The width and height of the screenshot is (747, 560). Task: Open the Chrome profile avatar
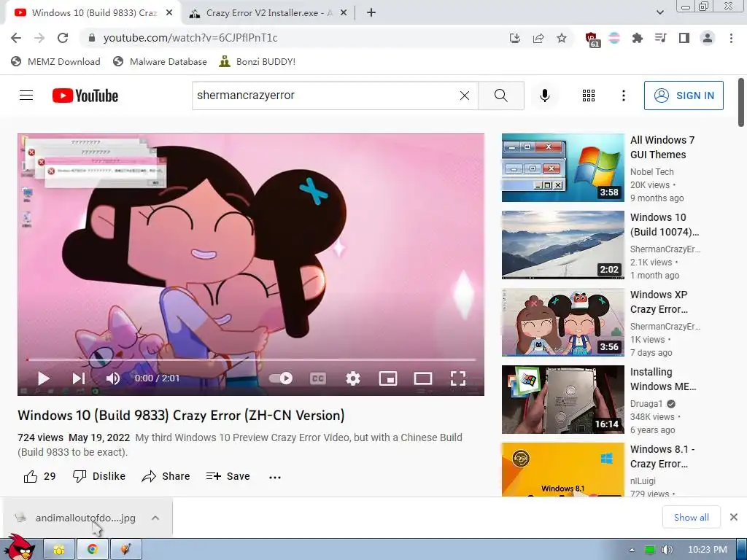tap(708, 38)
